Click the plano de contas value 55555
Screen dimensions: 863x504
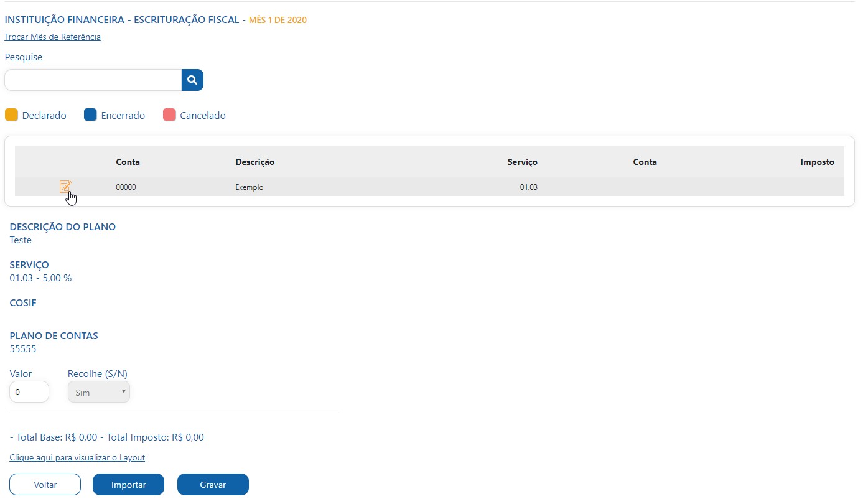(23, 348)
